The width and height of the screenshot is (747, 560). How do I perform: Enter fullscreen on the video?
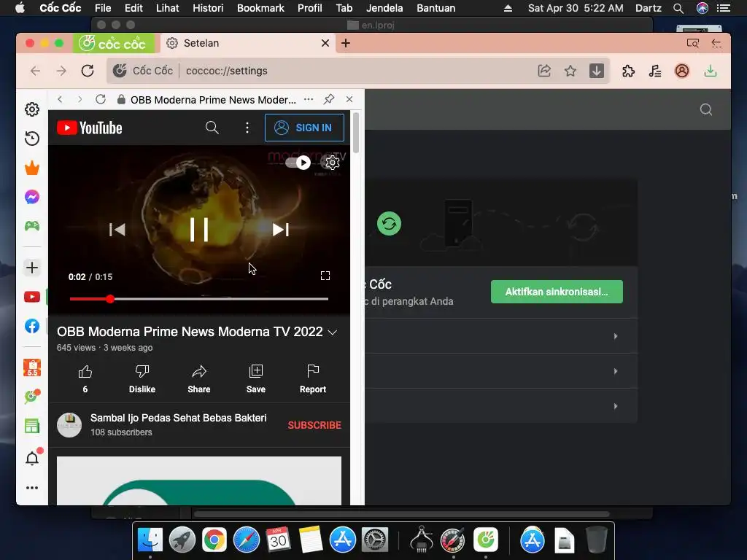point(325,276)
